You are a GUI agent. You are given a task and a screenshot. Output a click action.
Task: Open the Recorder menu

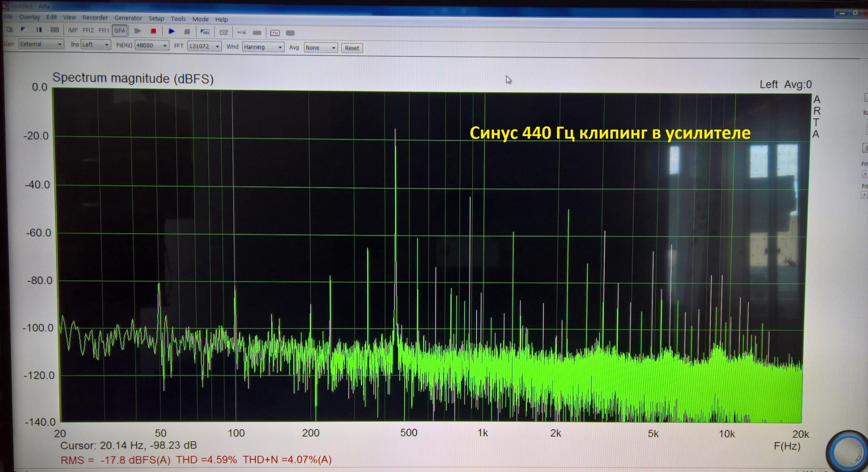point(95,18)
